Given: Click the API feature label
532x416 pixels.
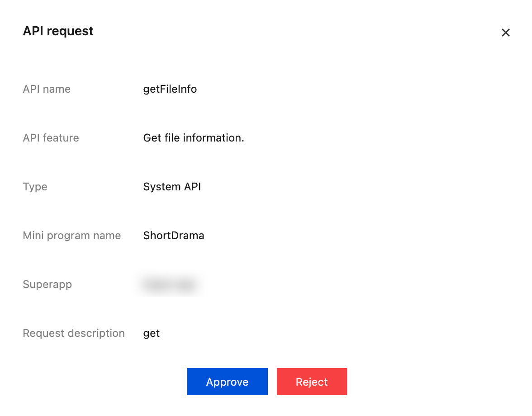Looking at the screenshot, I should click(51, 138).
